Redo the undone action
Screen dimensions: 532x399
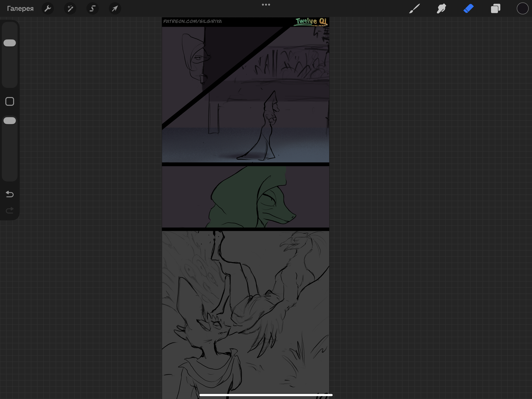pos(10,211)
